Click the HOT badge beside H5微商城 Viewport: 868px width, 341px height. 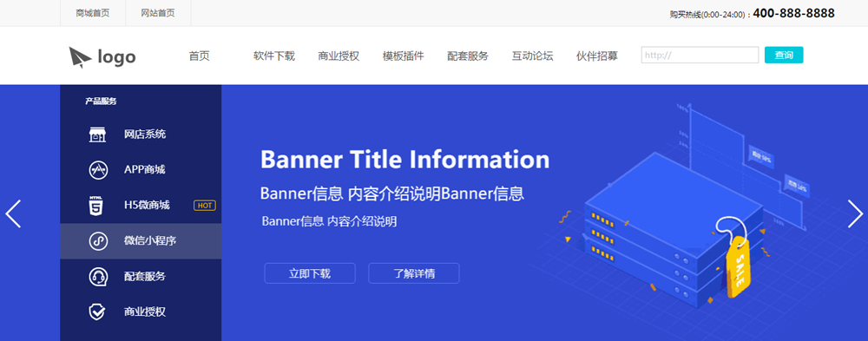tap(205, 206)
